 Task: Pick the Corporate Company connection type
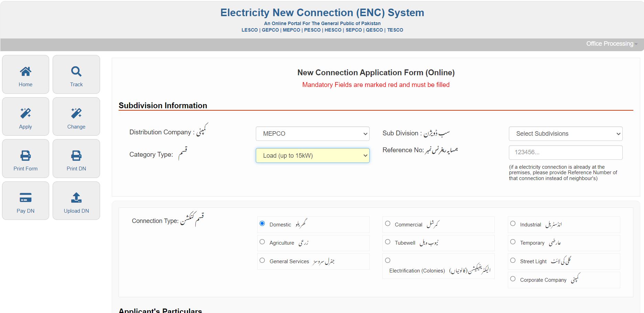(x=513, y=279)
